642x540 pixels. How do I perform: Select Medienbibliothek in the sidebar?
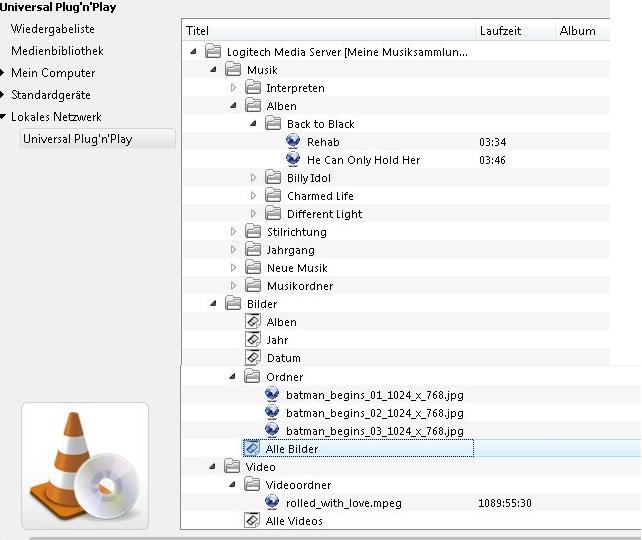[57, 51]
